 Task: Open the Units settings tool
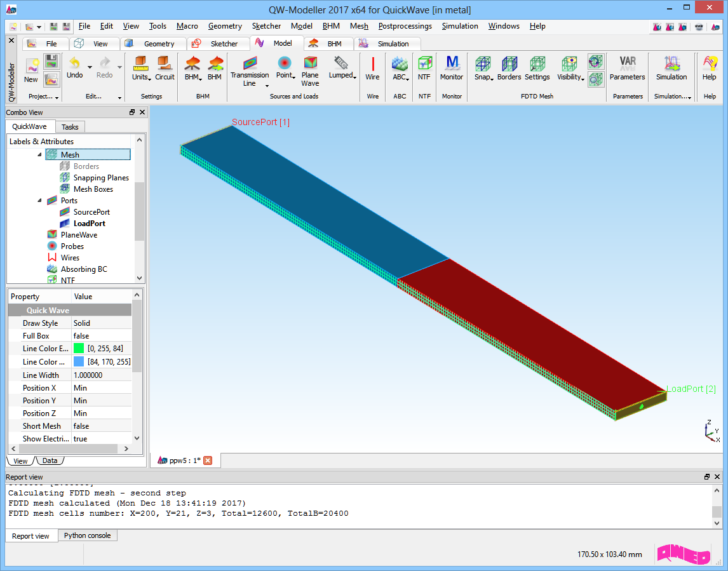140,63
